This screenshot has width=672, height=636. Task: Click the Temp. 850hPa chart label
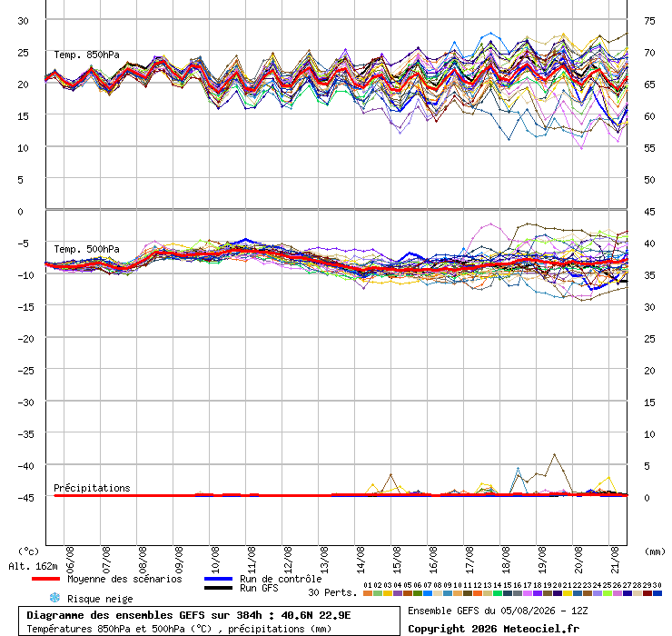coord(86,55)
